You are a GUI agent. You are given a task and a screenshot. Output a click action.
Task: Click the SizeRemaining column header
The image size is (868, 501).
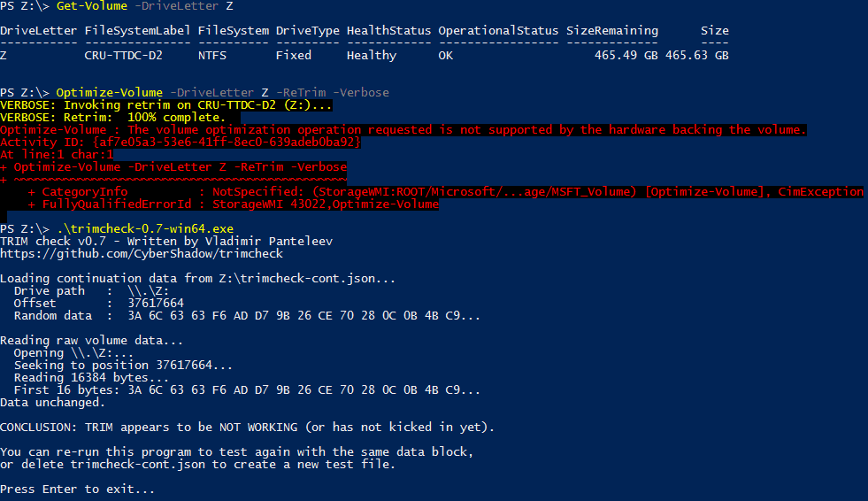(x=612, y=30)
